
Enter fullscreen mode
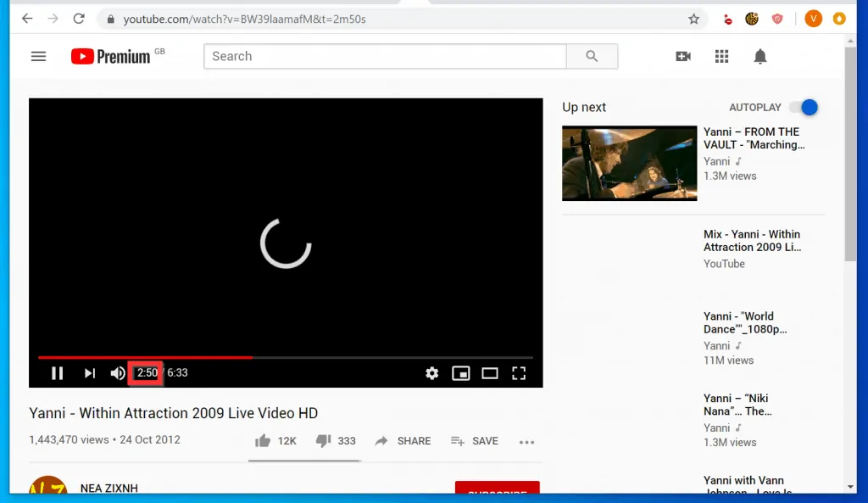pos(519,373)
